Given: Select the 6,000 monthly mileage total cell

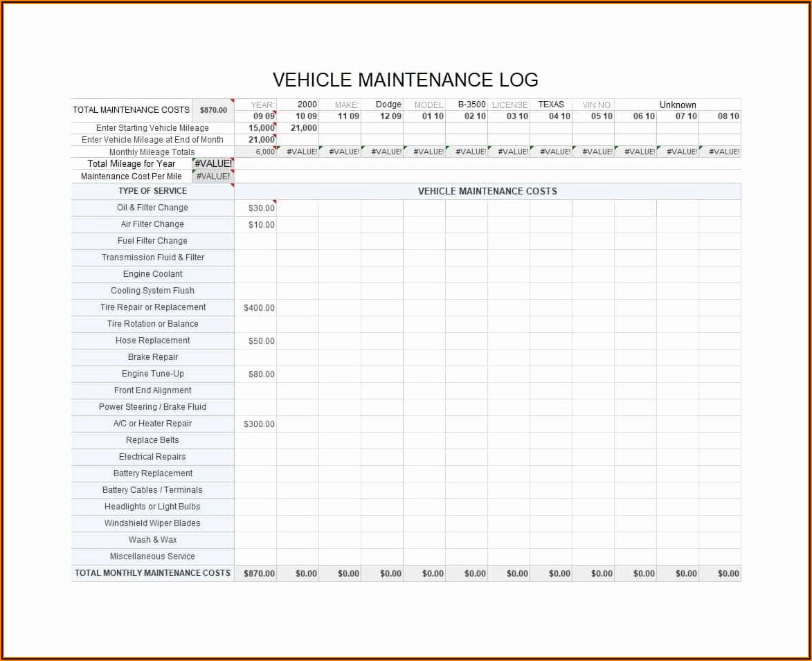Looking at the screenshot, I should pos(264,152).
